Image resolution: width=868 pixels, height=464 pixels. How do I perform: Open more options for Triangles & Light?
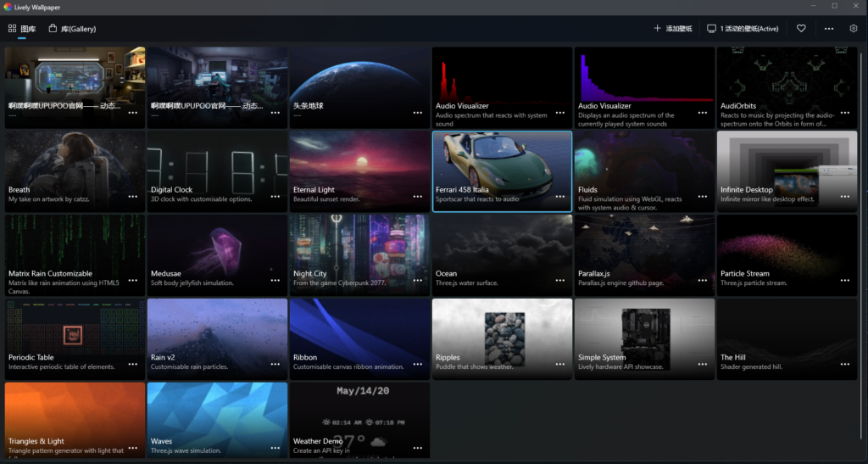pyautogui.click(x=133, y=448)
